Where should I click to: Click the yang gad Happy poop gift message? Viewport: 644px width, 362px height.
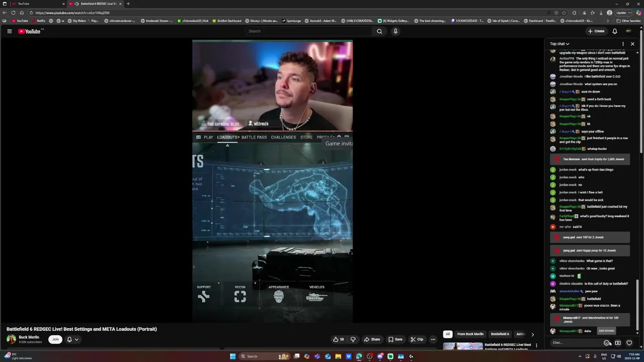(x=590, y=250)
